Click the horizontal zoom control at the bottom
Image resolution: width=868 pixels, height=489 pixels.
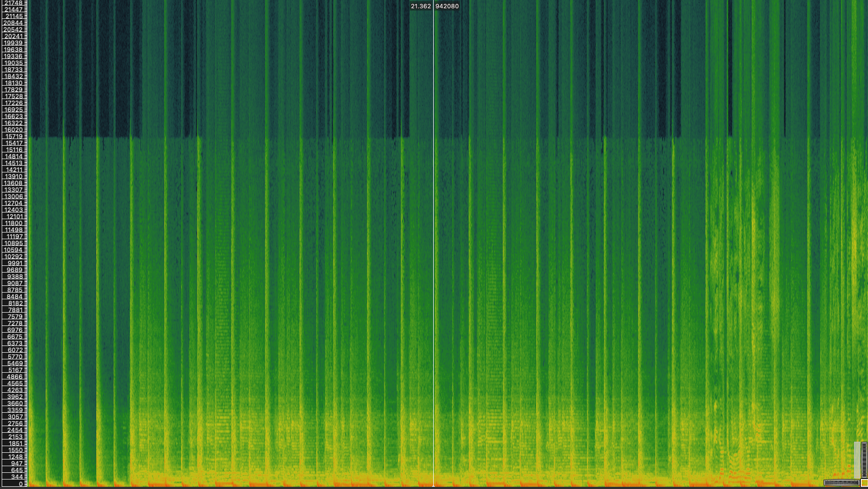point(841,482)
